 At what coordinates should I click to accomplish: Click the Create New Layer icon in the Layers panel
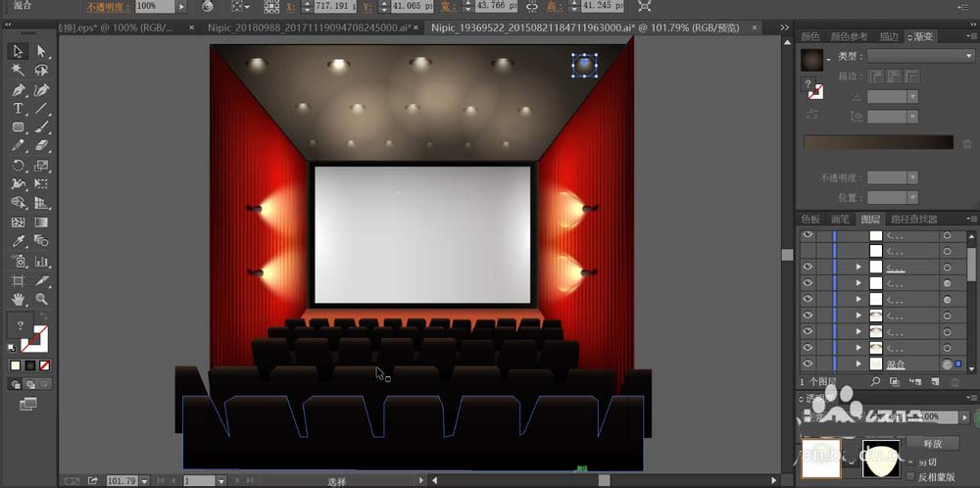(x=934, y=381)
